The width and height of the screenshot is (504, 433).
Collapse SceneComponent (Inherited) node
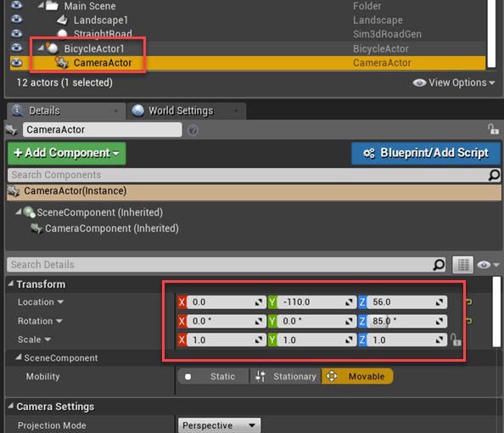pos(19,212)
